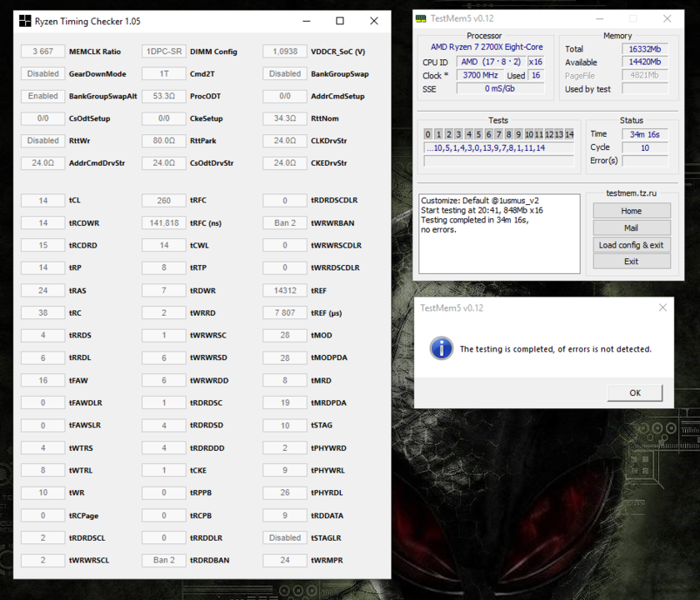Click the tWRWRBAN Ban 2 field

[x=285, y=222]
